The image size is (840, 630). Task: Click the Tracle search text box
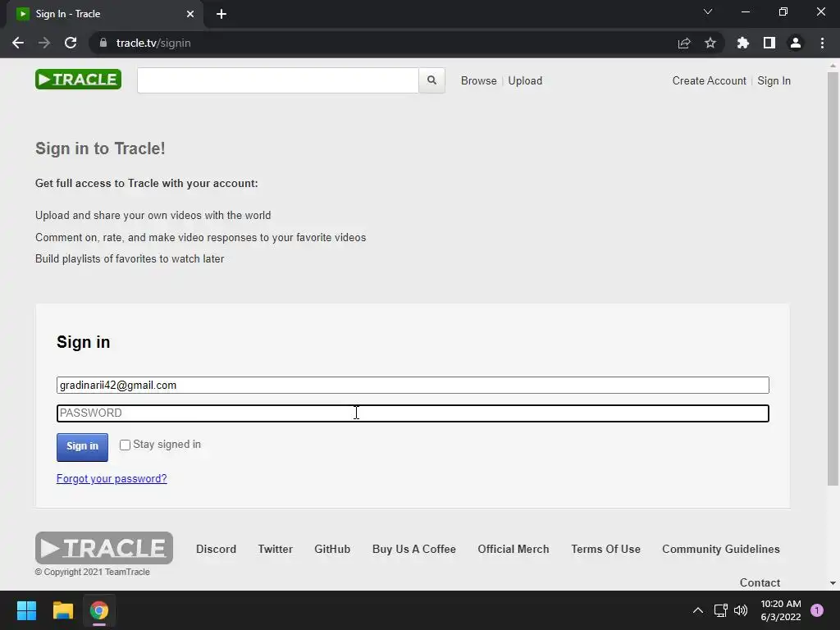coord(278,80)
